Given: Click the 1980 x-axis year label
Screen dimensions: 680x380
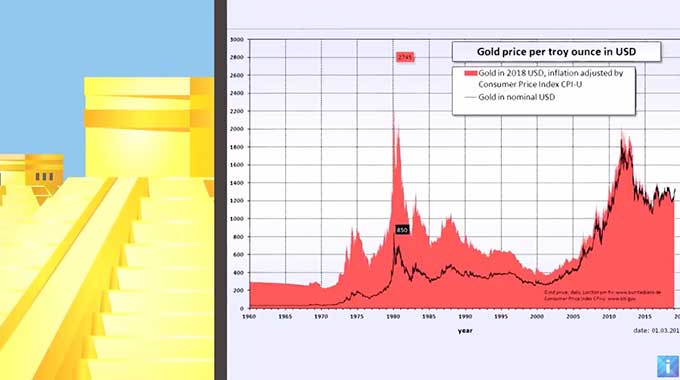Looking at the screenshot, I should tap(393, 317).
